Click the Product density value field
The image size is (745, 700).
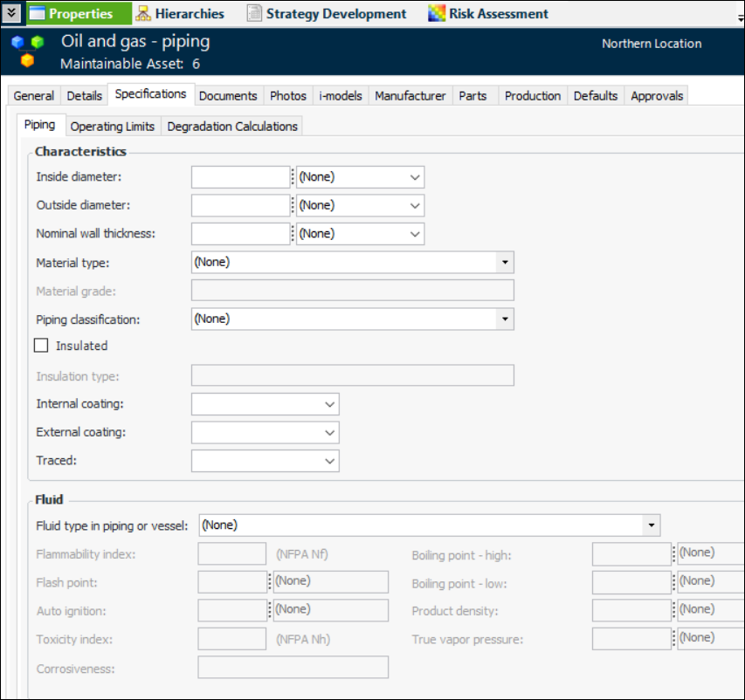(x=631, y=611)
